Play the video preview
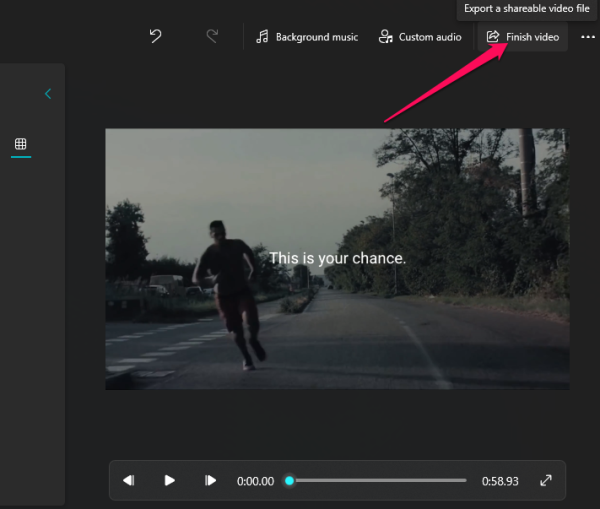Screen dimensions: 600x509 point(169,480)
